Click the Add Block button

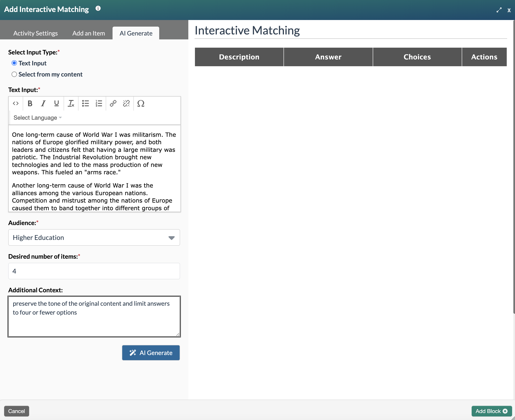tap(491, 411)
